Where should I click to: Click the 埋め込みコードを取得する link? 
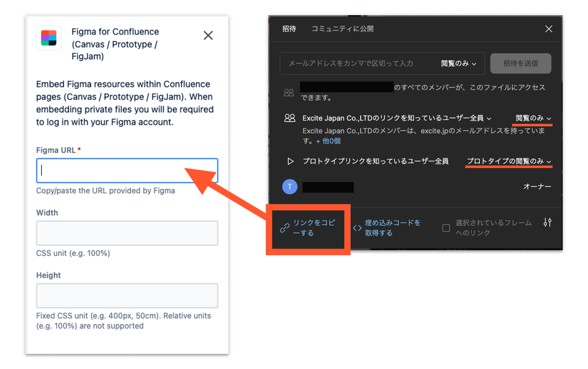pos(392,228)
